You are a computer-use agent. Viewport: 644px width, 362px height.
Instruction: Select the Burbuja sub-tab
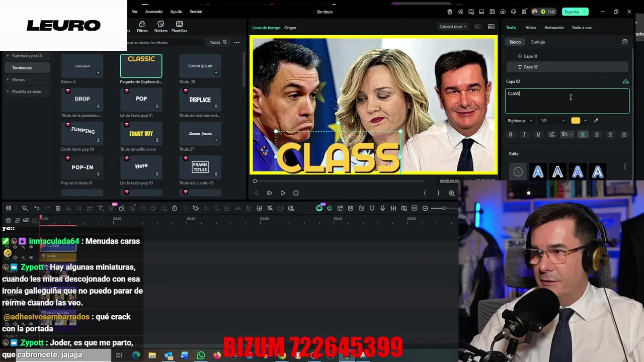tap(538, 42)
